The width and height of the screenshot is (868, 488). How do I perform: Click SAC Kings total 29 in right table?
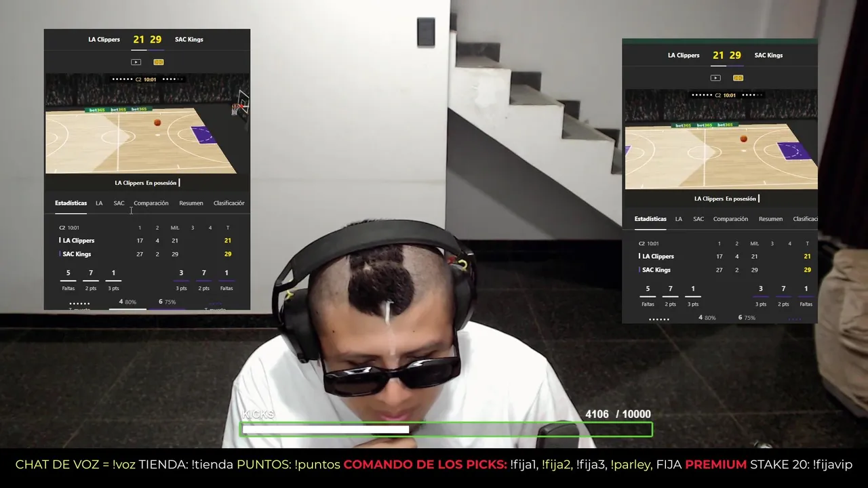pos(807,270)
